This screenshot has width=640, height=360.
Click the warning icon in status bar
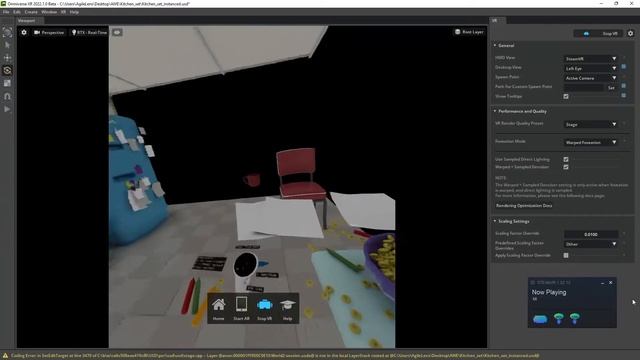pyautogui.click(x=5, y=356)
